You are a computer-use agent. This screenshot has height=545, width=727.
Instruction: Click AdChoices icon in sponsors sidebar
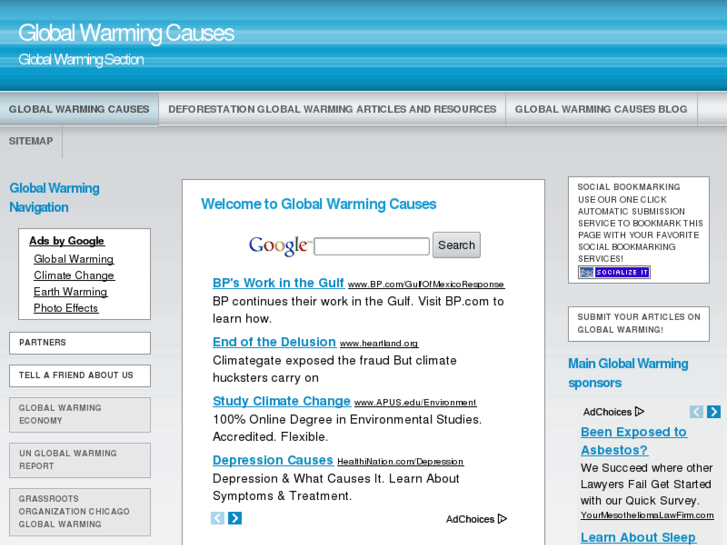[x=639, y=411]
